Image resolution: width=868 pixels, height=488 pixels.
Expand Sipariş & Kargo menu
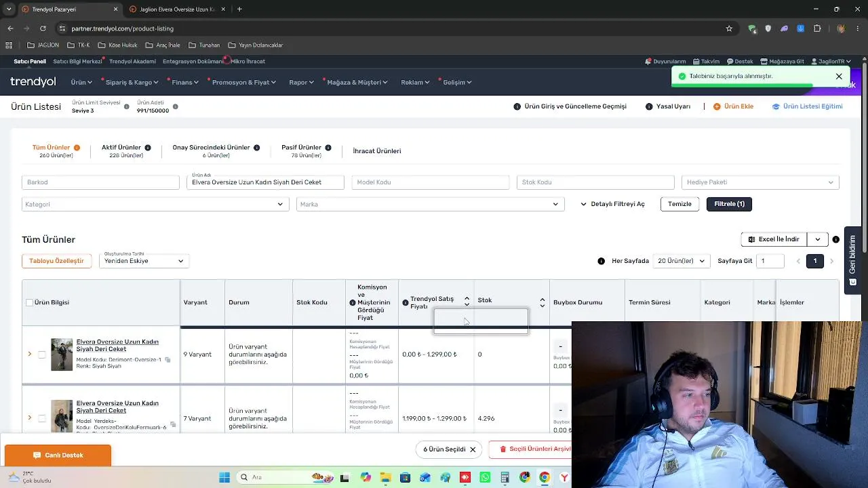point(132,82)
